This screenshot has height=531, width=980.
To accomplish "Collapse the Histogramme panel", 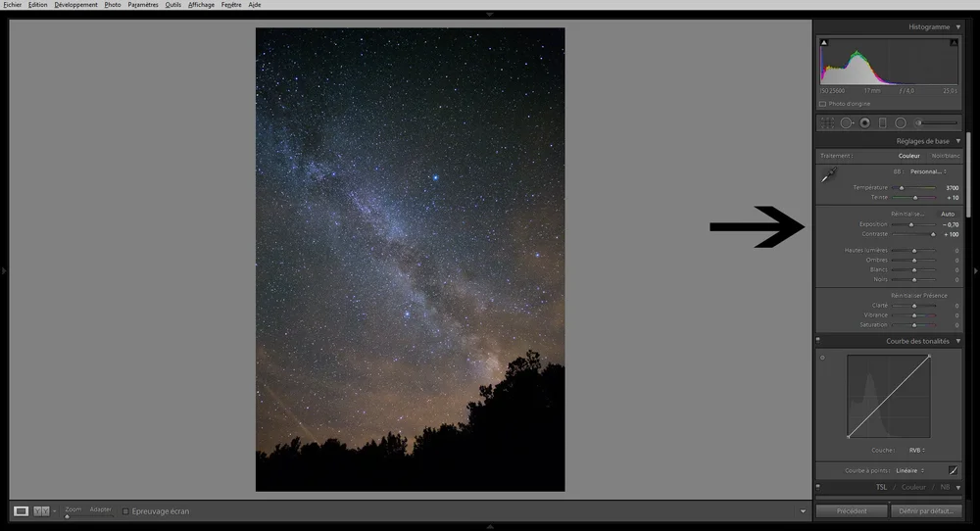I will point(958,26).
